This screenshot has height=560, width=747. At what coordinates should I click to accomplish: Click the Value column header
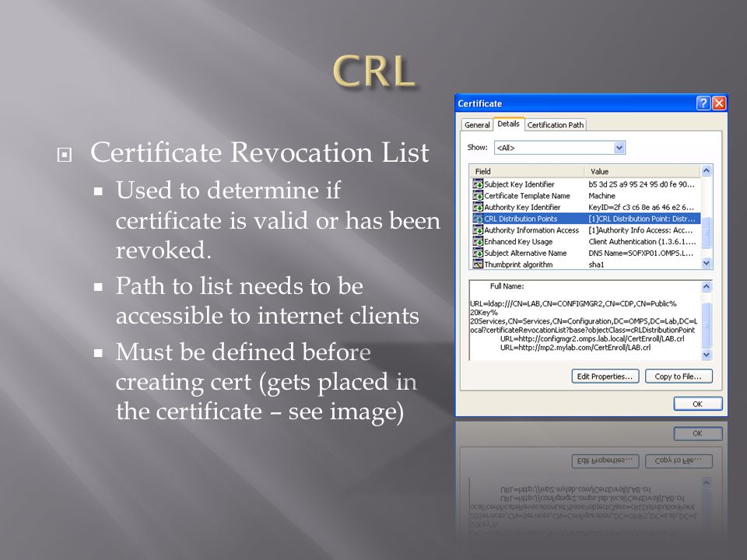click(x=644, y=171)
